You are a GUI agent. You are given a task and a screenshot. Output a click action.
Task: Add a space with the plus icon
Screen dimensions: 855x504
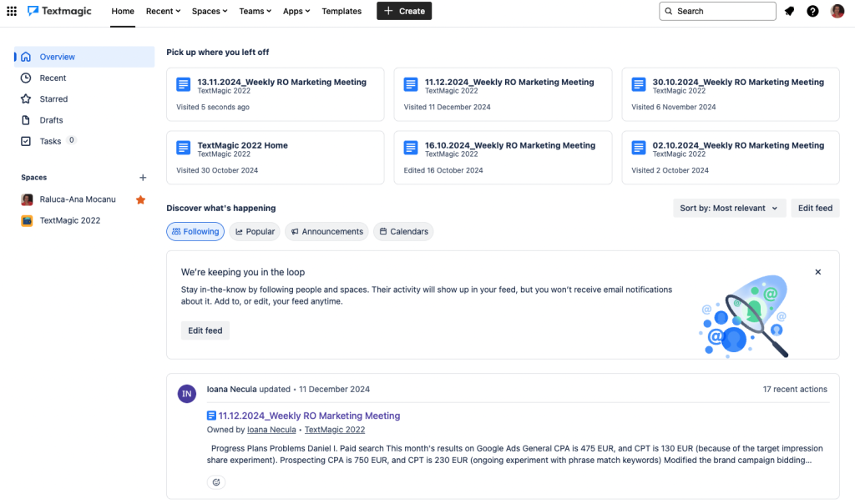coord(143,178)
